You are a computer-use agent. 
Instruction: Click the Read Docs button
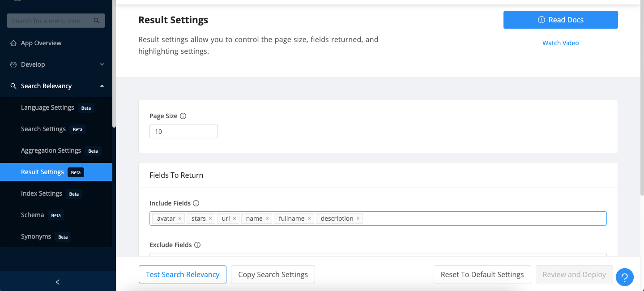click(560, 20)
